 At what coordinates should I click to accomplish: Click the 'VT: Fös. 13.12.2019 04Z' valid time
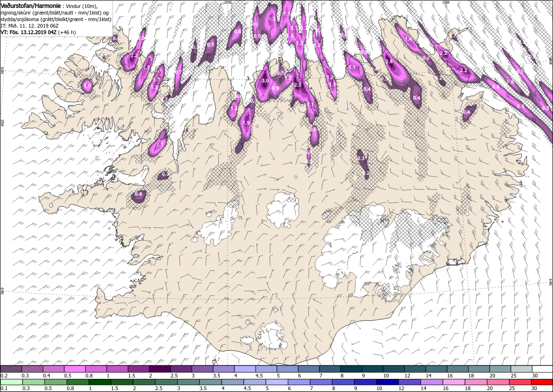[x=29, y=32]
